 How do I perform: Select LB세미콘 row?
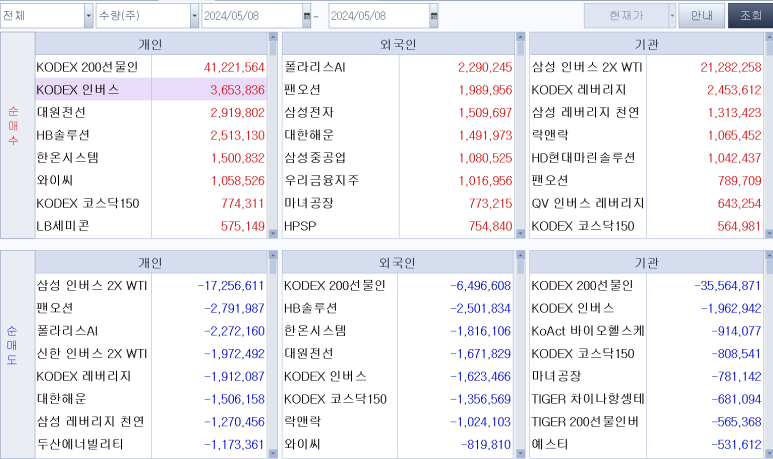click(x=151, y=226)
